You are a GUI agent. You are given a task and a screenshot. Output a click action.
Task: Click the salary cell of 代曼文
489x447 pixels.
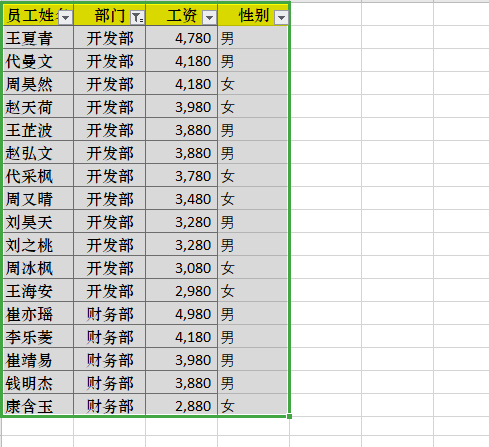point(182,61)
